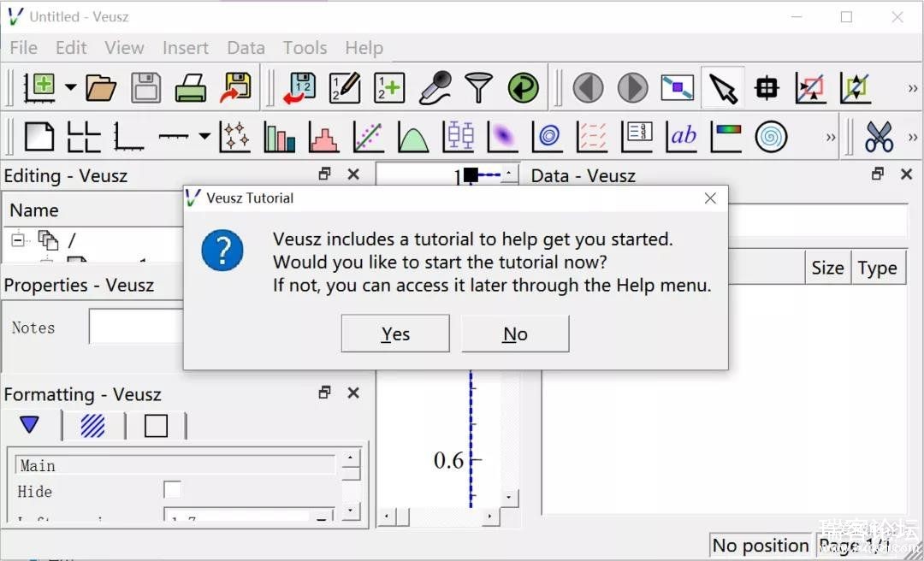Viewport: 924px width, 561px height.
Task: Expand hidden items of the add-widget toolbar
Action: click(x=831, y=138)
